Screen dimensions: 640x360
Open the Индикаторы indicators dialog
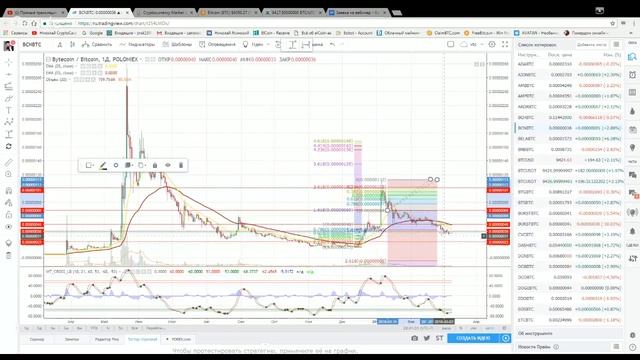pos(137,44)
